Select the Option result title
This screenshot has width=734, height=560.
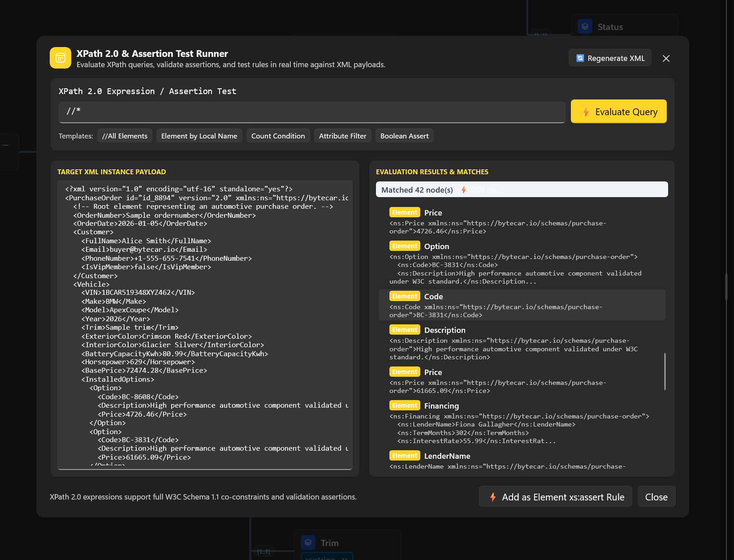tap(436, 246)
